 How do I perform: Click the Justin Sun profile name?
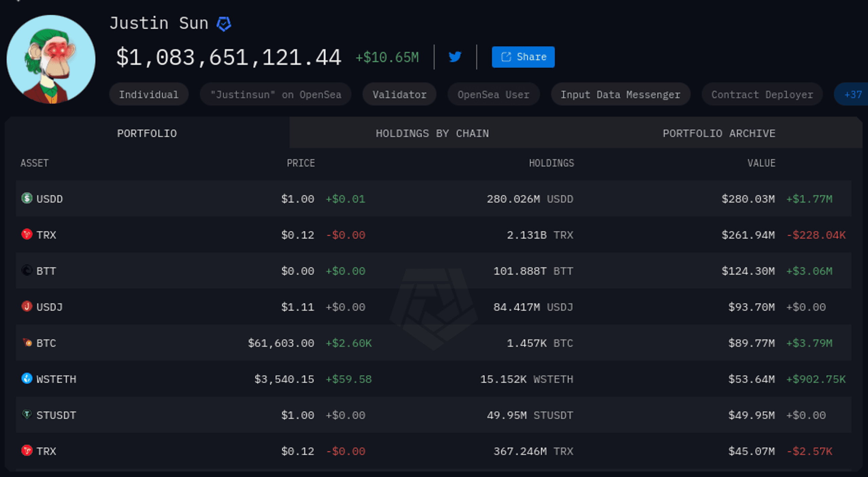coord(159,23)
